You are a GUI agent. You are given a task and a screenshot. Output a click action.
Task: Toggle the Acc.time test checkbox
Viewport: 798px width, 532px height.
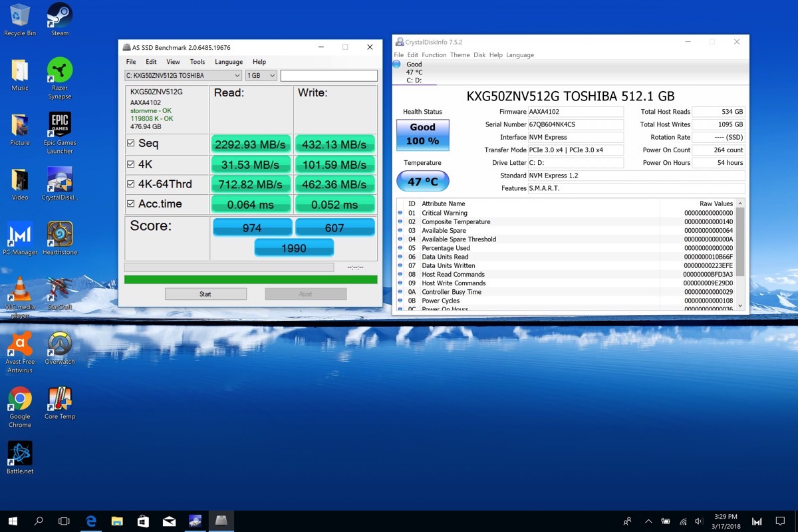point(131,203)
